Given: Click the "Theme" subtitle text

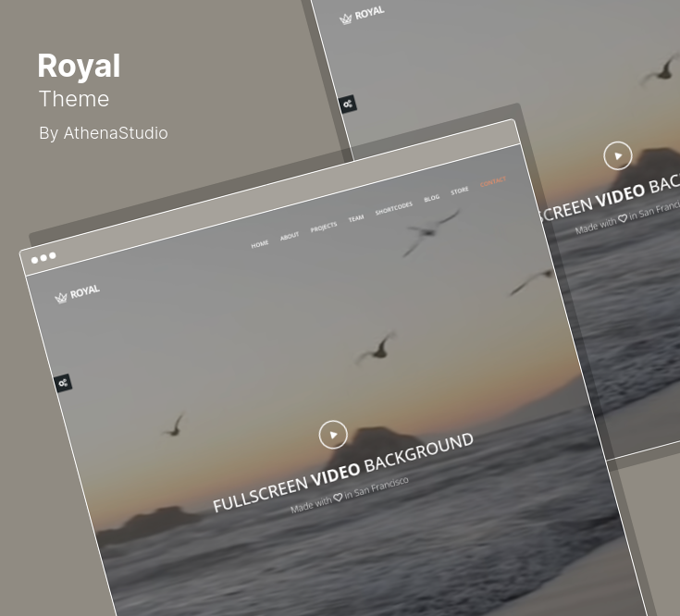Looking at the screenshot, I should point(74,99).
